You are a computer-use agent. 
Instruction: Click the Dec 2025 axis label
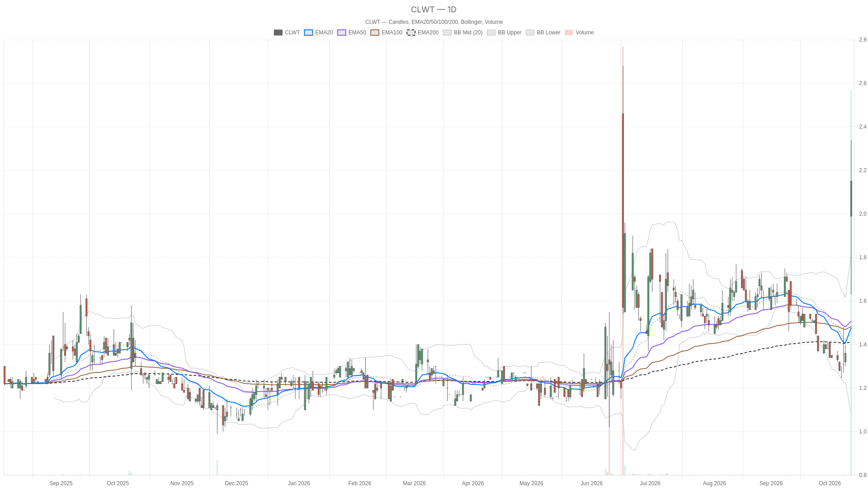click(x=236, y=483)
